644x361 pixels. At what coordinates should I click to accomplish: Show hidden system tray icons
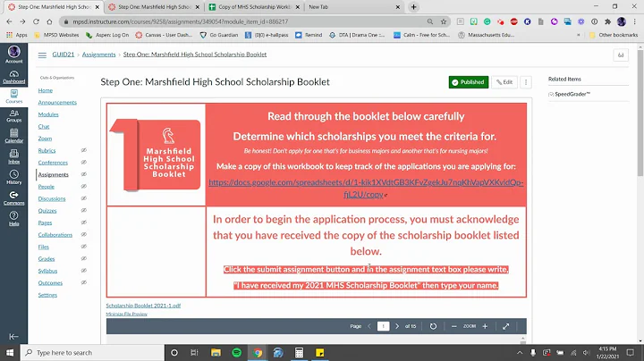click(520, 353)
